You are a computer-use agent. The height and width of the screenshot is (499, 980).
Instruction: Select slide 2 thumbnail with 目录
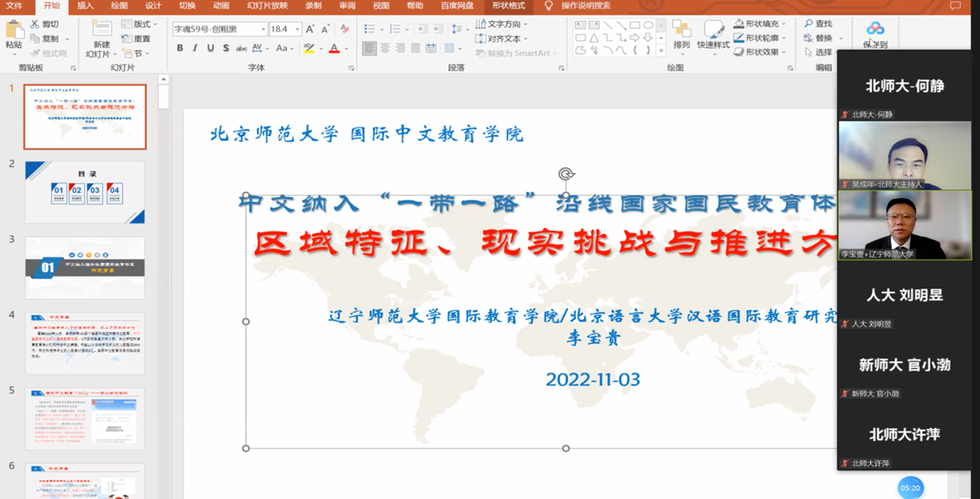85,192
